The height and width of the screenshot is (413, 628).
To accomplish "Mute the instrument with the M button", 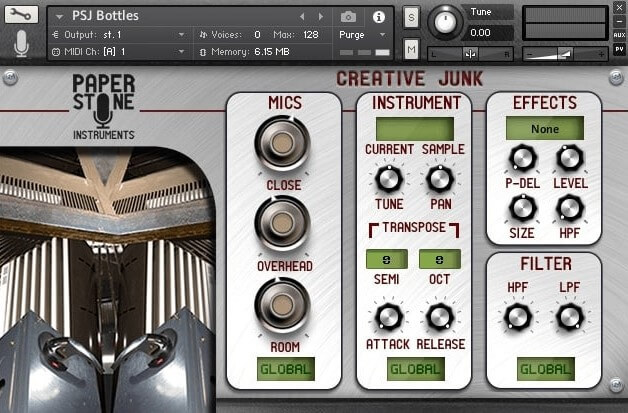I will click(x=411, y=50).
